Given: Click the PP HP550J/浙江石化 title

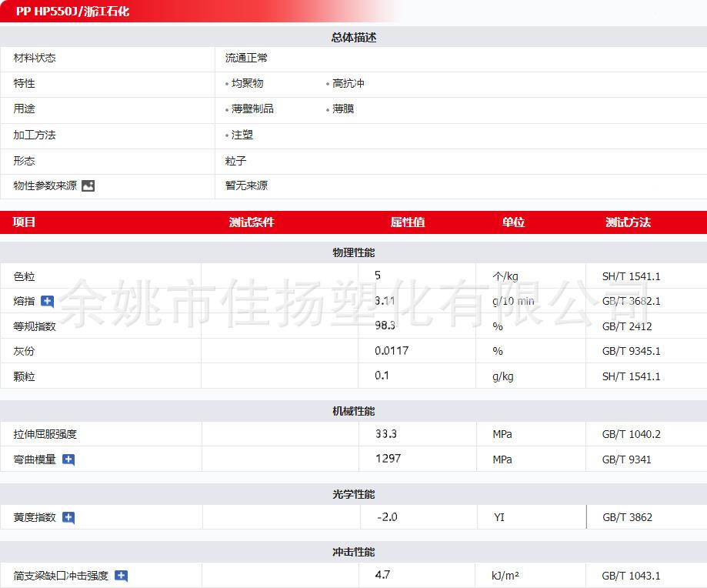Looking at the screenshot, I should [72, 12].
